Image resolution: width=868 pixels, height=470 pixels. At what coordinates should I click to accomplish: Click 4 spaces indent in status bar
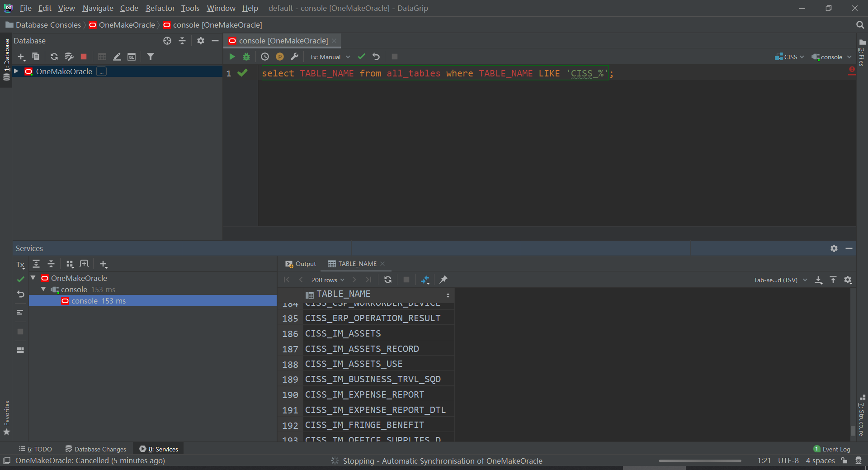[x=820, y=461]
